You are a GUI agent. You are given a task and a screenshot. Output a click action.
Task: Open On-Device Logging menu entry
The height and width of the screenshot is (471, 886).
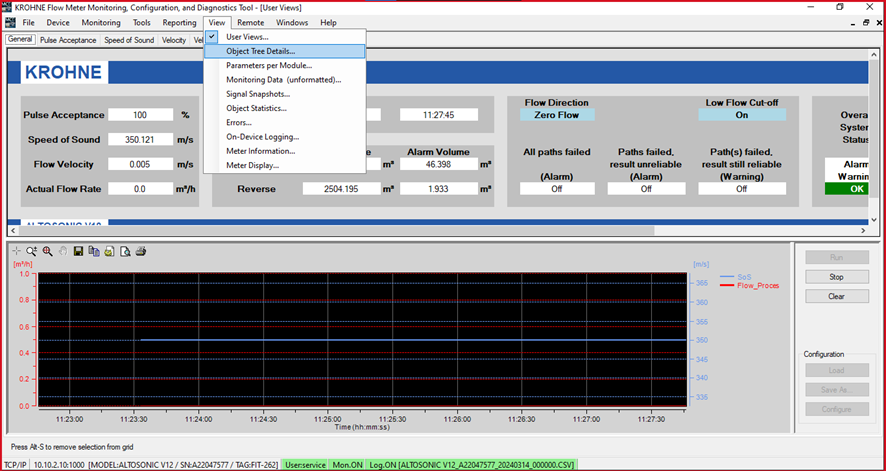[x=285, y=137]
